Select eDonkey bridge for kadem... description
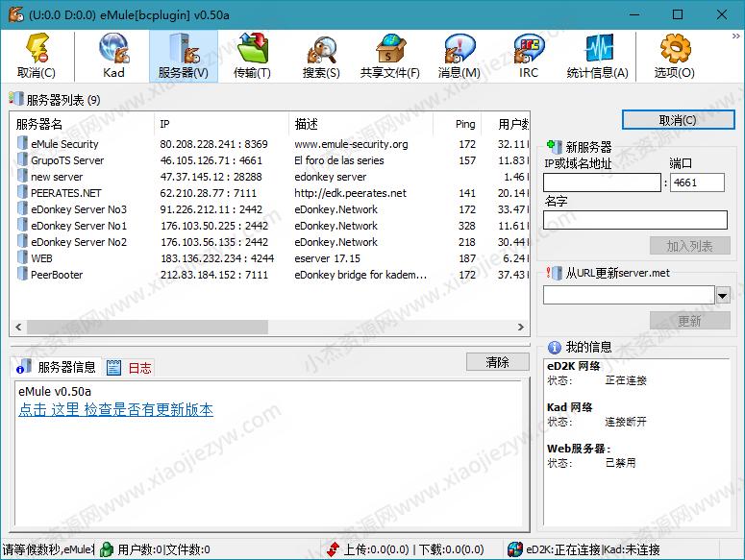The image size is (745, 560). [360, 275]
